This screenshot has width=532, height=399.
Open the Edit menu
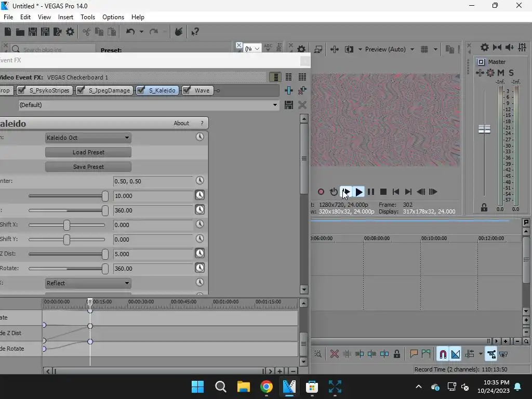pos(25,17)
